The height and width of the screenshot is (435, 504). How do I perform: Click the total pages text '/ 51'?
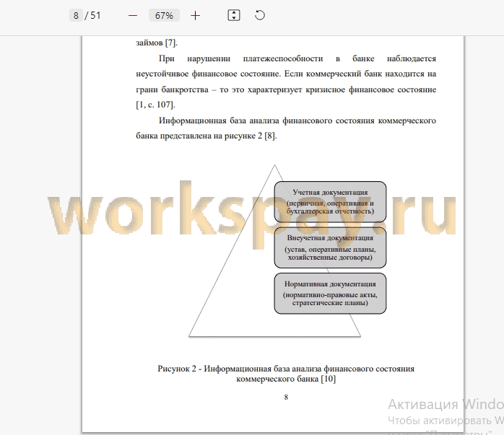click(92, 15)
